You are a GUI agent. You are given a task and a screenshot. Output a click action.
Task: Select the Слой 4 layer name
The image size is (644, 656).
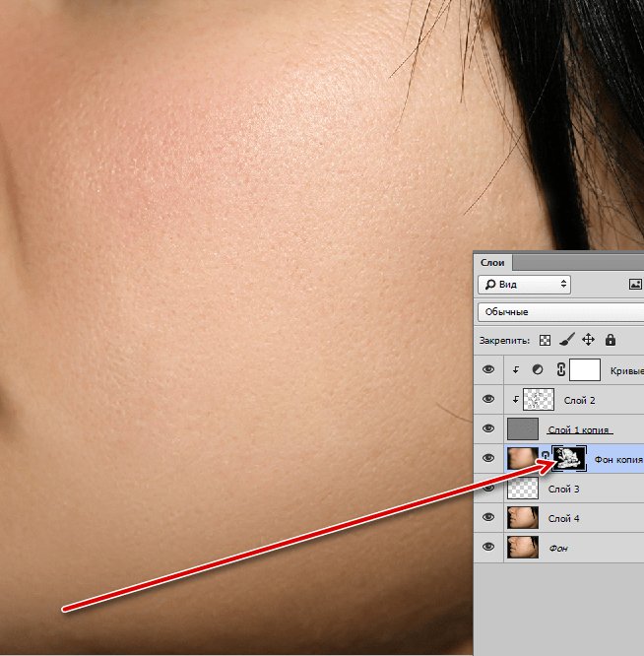point(564,518)
